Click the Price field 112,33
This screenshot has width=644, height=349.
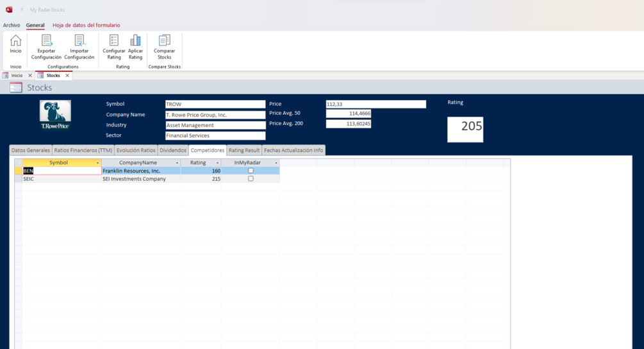pyautogui.click(x=376, y=104)
